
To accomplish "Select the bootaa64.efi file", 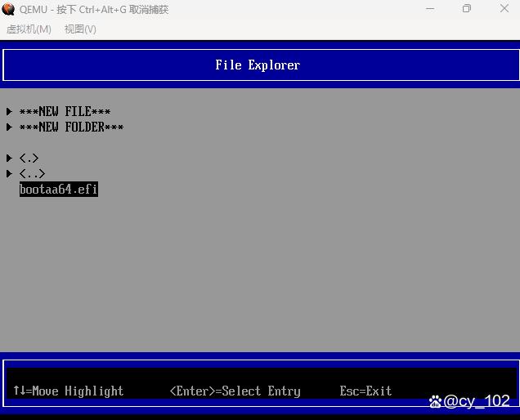I will point(59,189).
